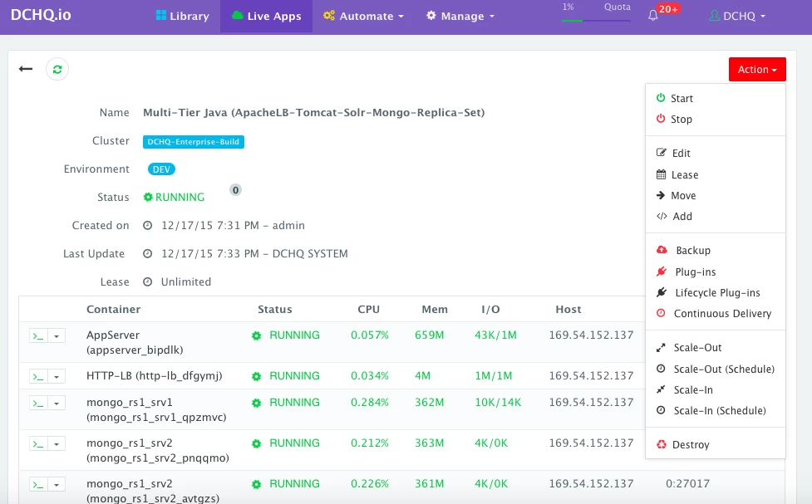Click the red Action button
This screenshot has height=504, width=812.
pyautogui.click(x=757, y=70)
